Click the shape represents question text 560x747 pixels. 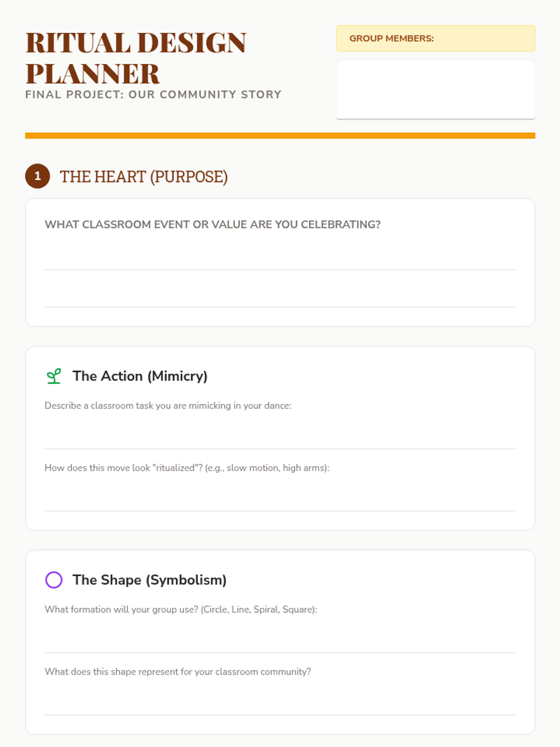177,672
